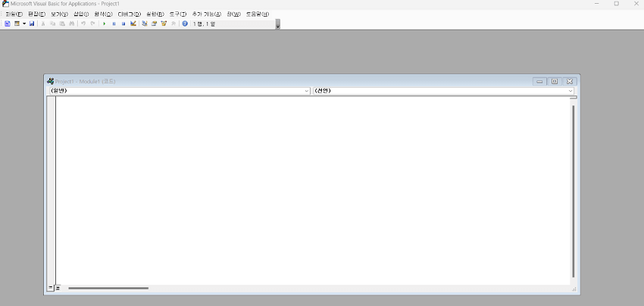Open the 편집(E) menu
Screen dimensions: 644x306
(x=36, y=14)
